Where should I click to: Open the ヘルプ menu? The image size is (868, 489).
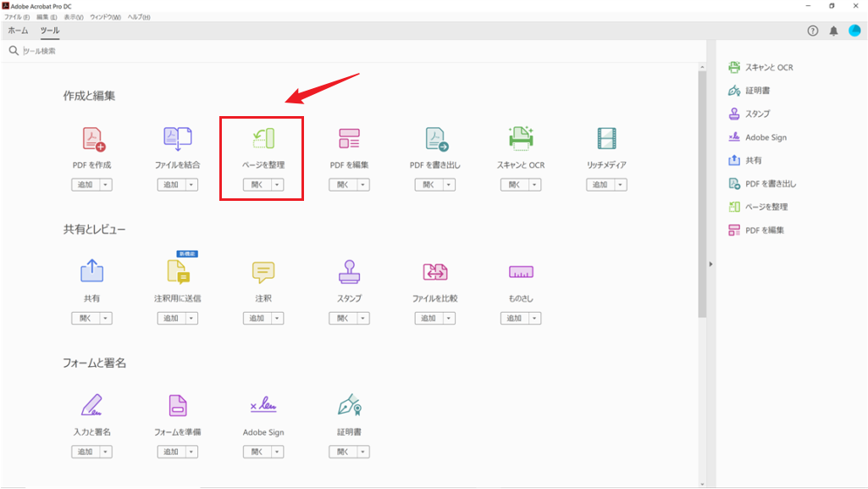[x=139, y=17]
